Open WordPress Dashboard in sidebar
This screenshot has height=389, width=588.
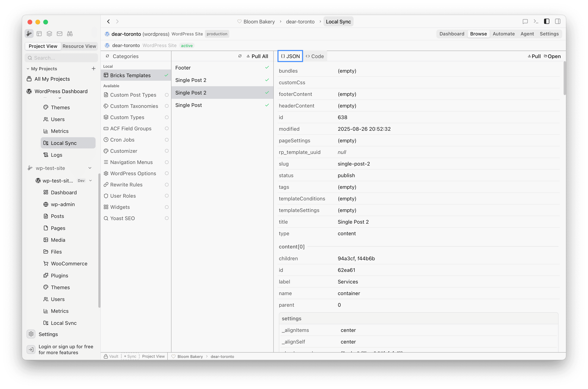click(61, 91)
